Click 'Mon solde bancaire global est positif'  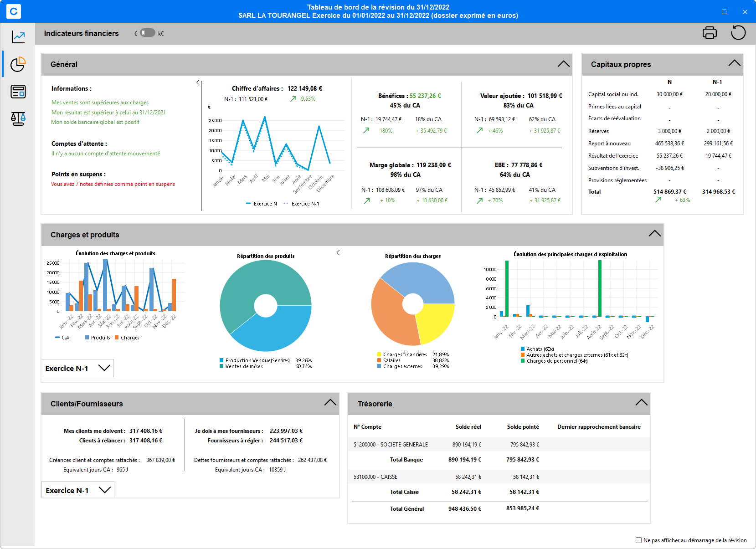point(95,122)
